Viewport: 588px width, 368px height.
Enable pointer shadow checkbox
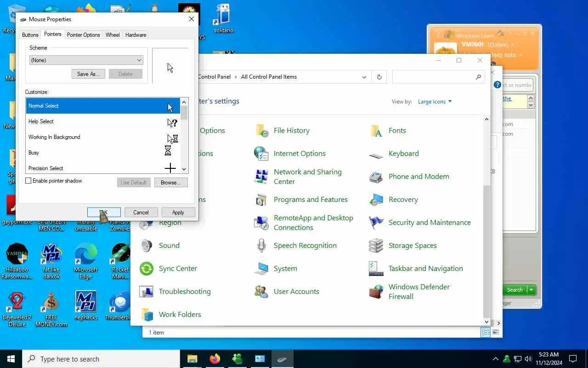tap(28, 181)
